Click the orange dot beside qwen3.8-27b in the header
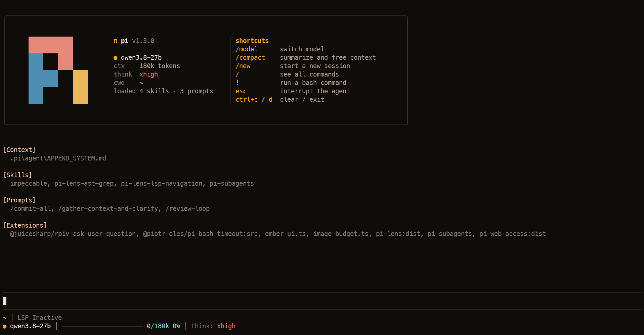Screen dimensions: 644x335 [x=116, y=58]
